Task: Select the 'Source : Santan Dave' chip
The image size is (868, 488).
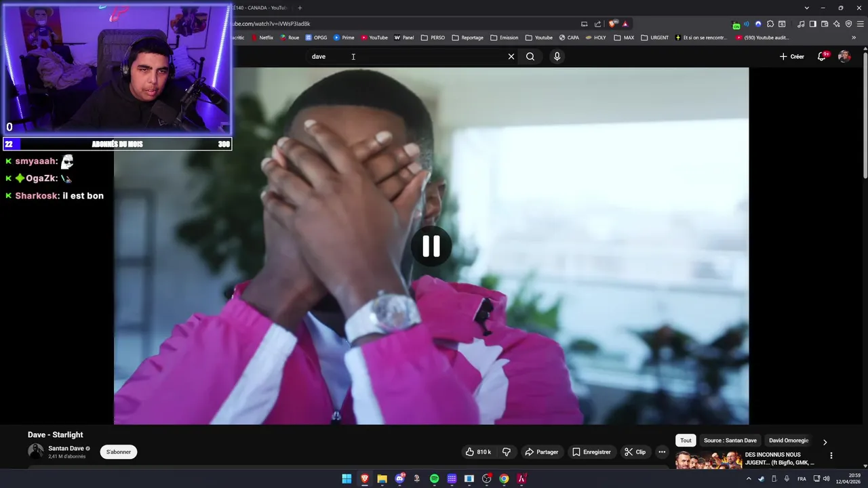Action: [730, 441]
